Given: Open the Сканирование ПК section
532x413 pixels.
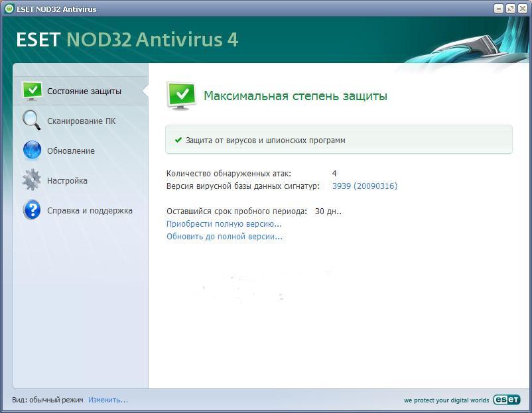Looking at the screenshot, I should click(80, 121).
